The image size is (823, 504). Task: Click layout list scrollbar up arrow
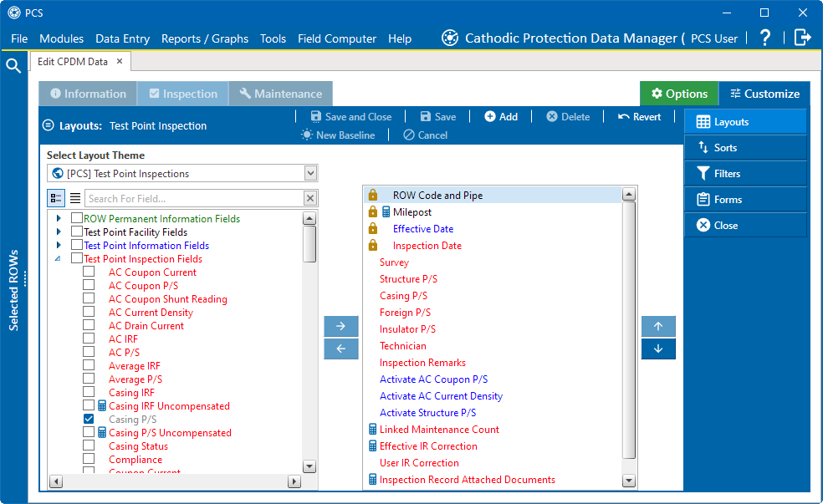click(x=628, y=195)
